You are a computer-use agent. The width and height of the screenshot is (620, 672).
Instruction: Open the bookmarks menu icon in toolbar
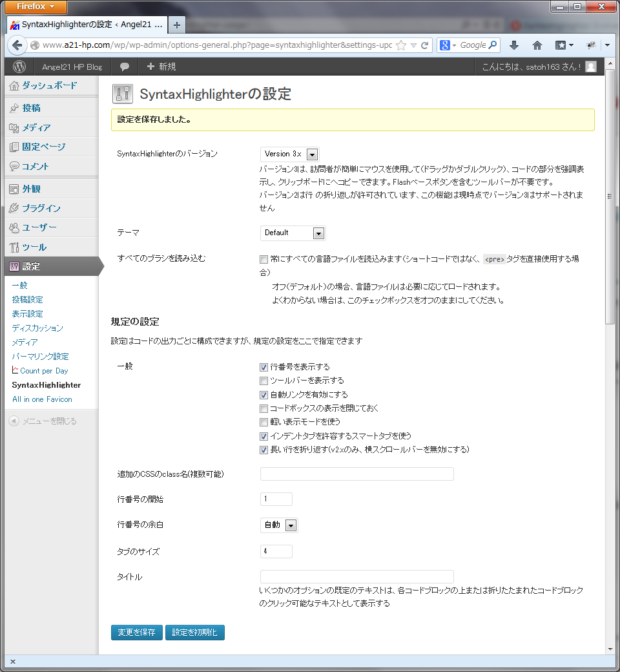coord(564,45)
